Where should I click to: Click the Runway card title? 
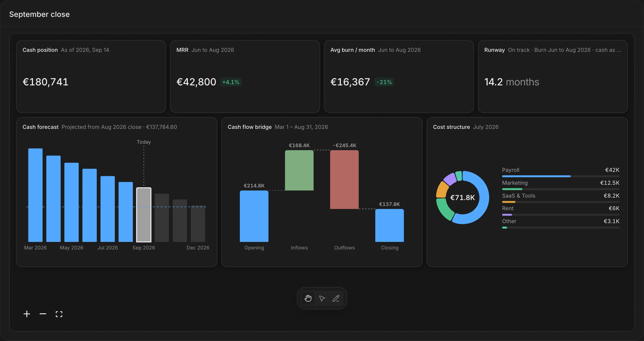[x=495, y=50]
